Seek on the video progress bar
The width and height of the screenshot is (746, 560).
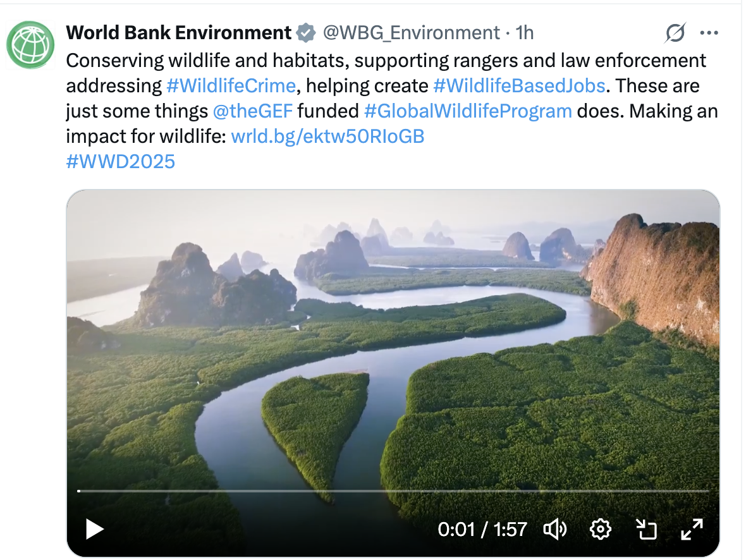[392, 490]
